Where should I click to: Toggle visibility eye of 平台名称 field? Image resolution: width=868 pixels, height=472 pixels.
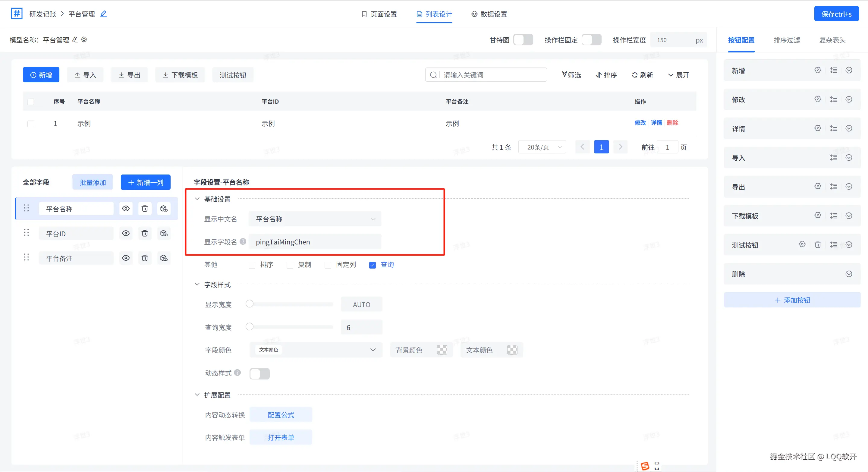(x=126, y=209)
